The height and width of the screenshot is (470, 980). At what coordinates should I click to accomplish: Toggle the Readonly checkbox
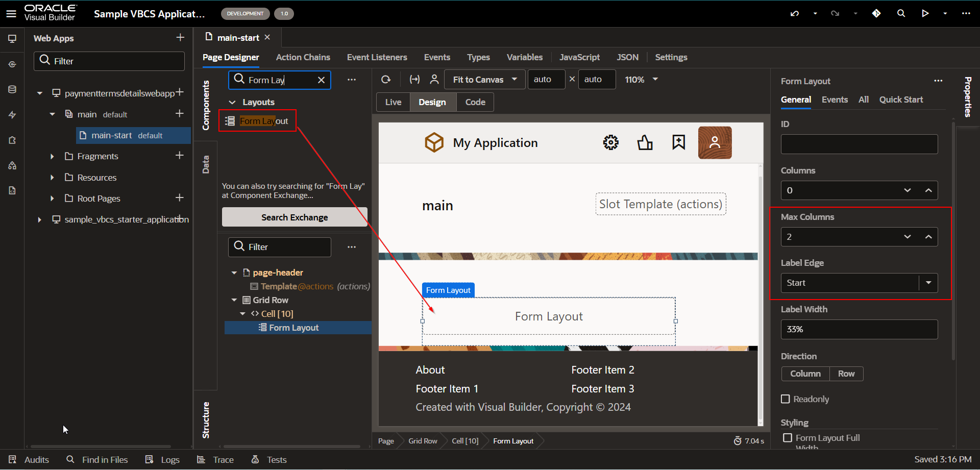[x=786, y=399]
